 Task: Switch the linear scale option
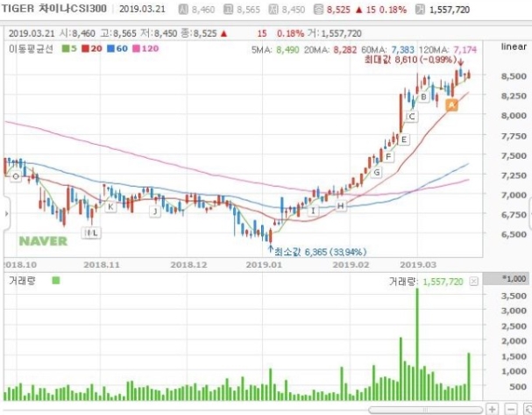(514, 47)
